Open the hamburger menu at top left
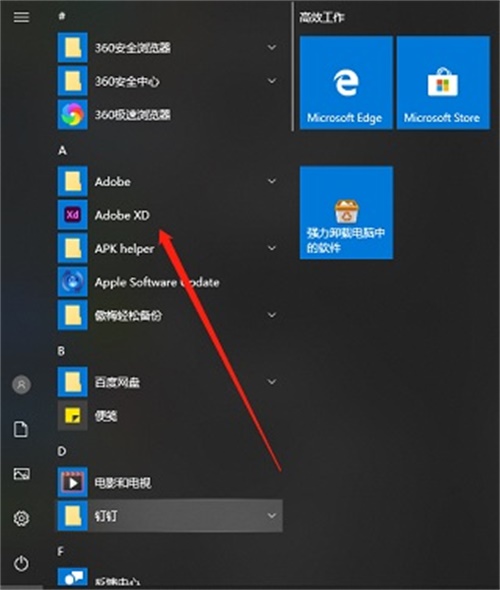 [x=21, y=17]
